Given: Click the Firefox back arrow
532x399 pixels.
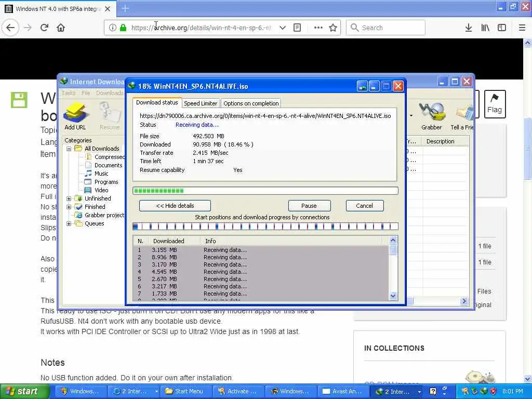Looking at the screenshot, I should point(10,28).
